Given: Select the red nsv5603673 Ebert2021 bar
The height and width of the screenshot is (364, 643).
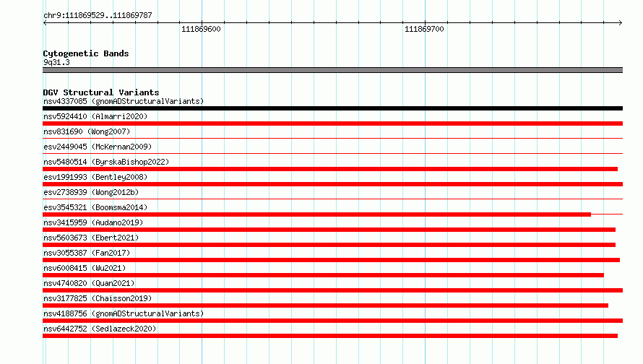Looking at the screenshot, I should click(329, 245).
